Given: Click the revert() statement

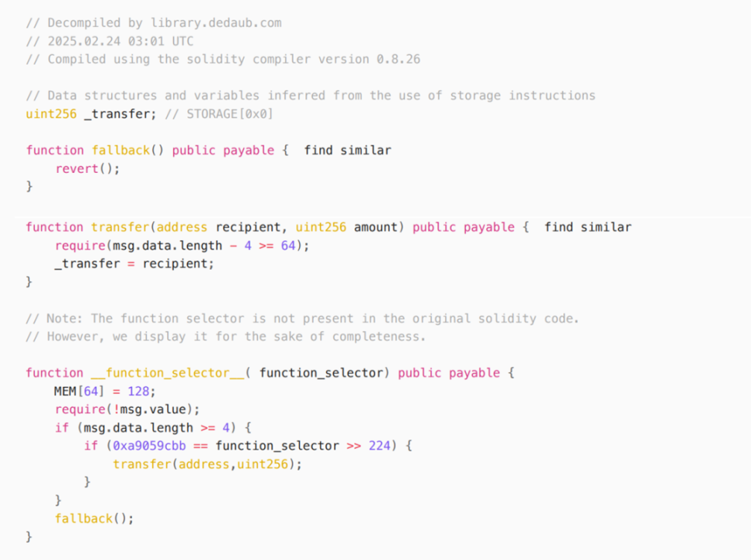Looking at the screenshot, I should (x=87, y=168).
